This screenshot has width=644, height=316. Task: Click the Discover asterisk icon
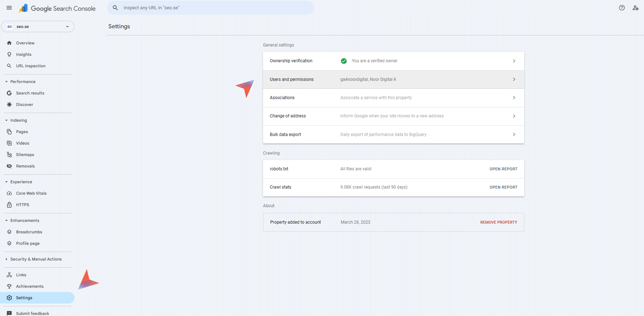9,104
